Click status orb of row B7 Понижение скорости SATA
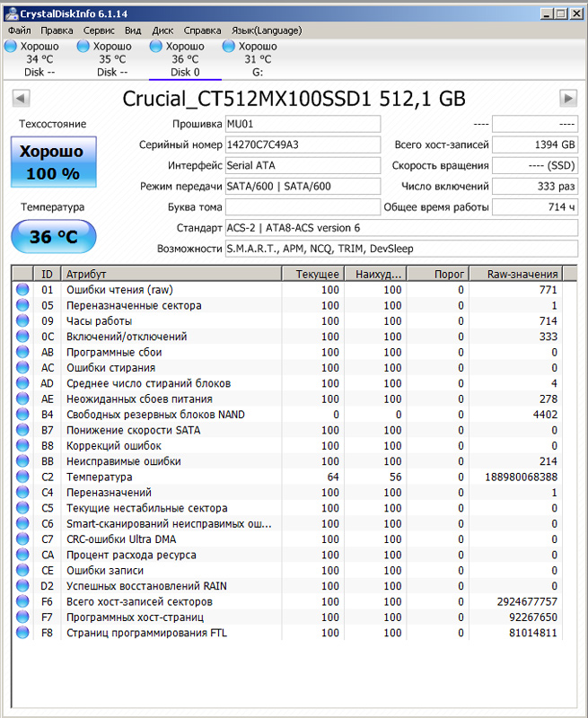The height and width of the screenshot is (718, 588). point(22,430)
